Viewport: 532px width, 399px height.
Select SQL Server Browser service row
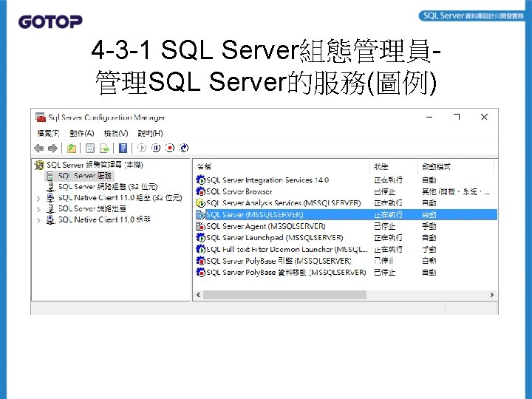click(x=345, y=191)
